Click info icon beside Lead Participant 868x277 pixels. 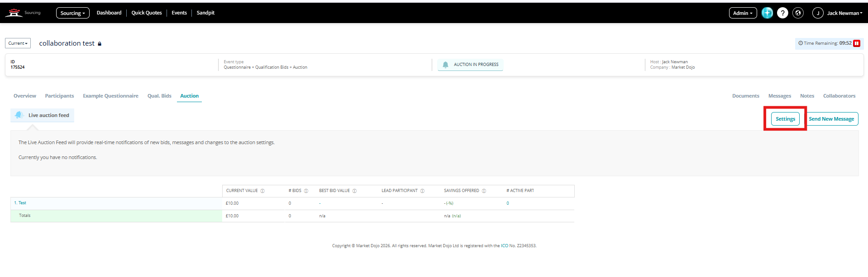pyautogui.click(x=422, y=191)
